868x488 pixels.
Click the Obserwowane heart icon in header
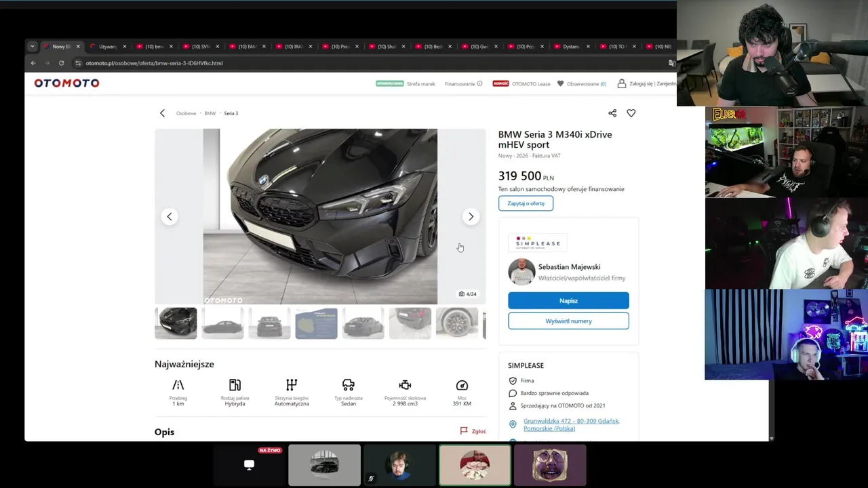click(x=560, y=83)
